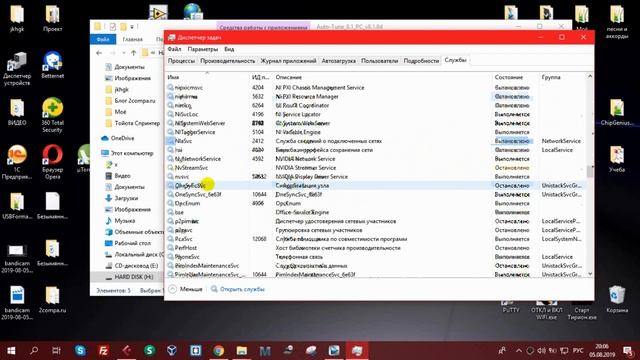
Task: Switch to the Производительность tab
Action: pos(227,61)
